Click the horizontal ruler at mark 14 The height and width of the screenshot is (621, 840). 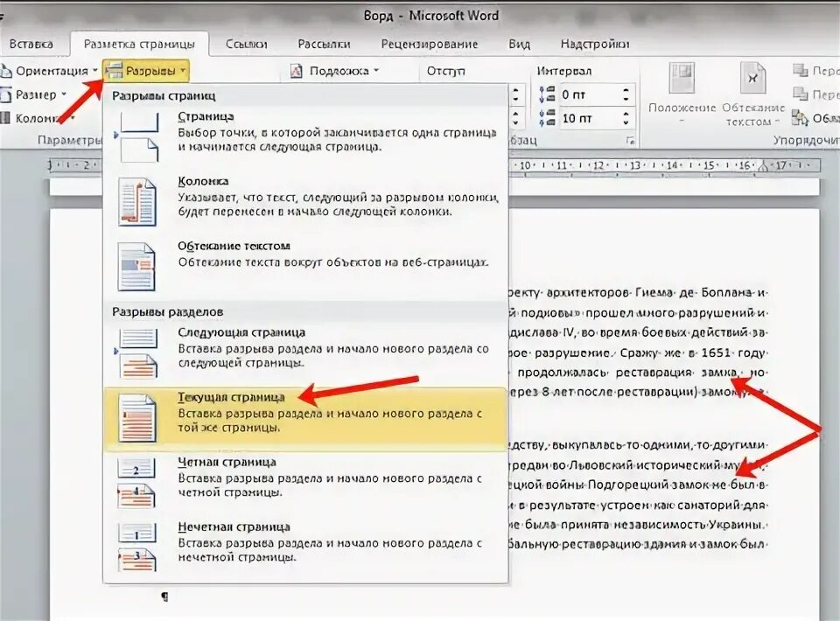(x=672, y=166)
